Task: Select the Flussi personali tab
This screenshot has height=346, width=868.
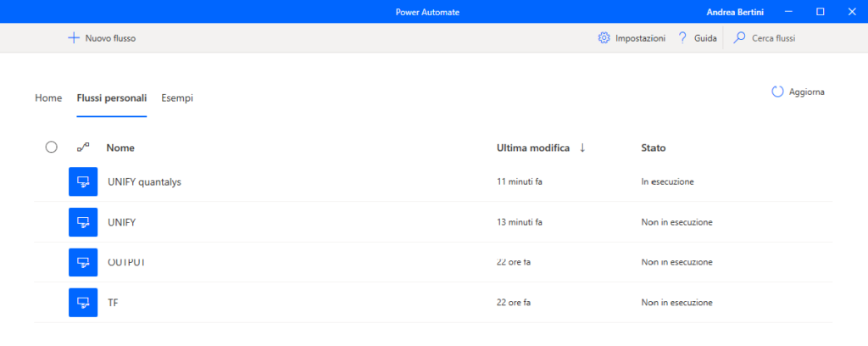Action: pos(111,98)
